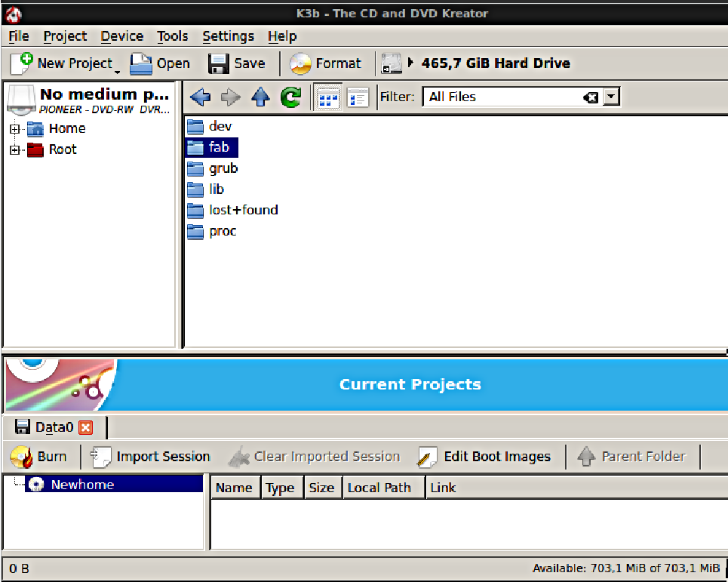
Task: Click the Save floppy disk icon
Action: coord(218,63)
